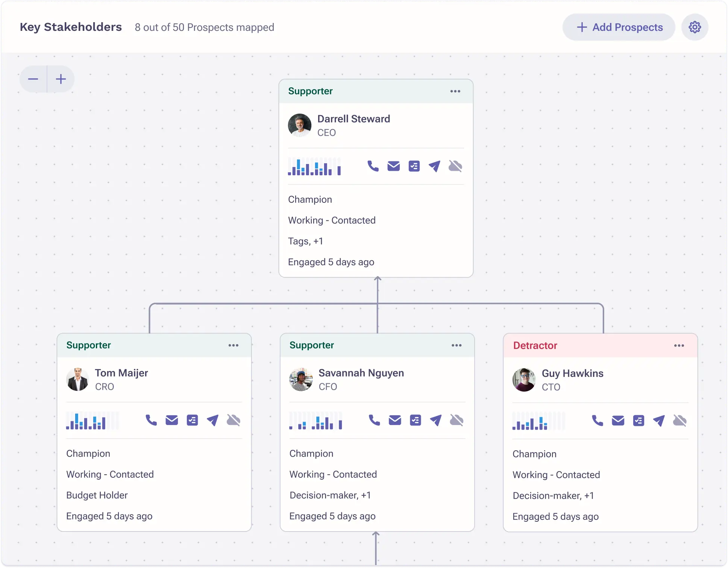The width and height of the screenshot is (728, 568).
Task: Click the Add Prospects button
Action: click(619, 27)
